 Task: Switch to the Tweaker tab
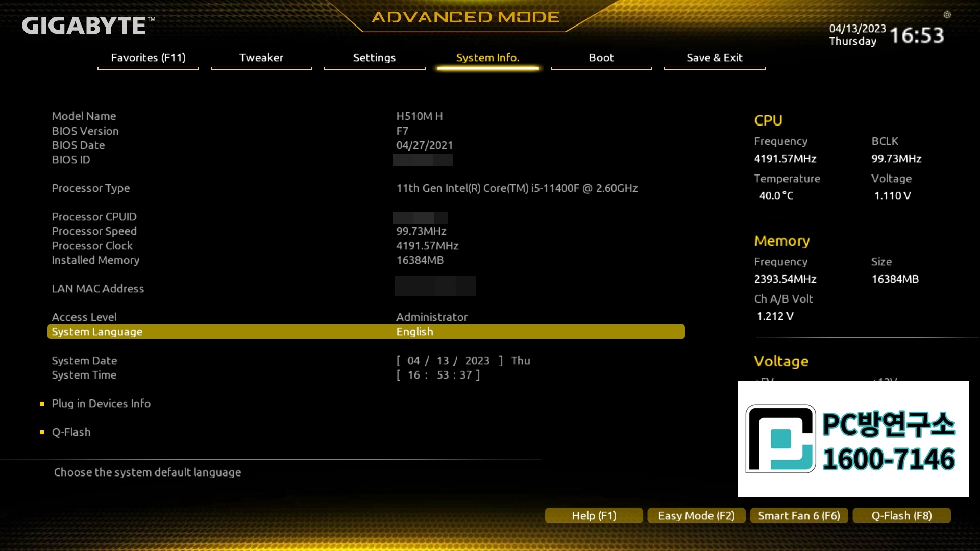261,58
